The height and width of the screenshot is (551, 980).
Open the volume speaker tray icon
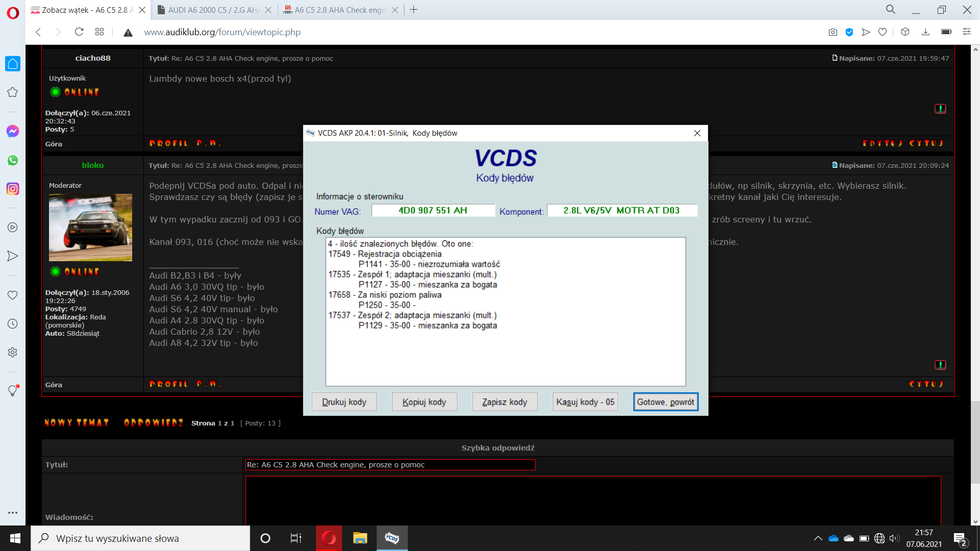click(894, 538)
